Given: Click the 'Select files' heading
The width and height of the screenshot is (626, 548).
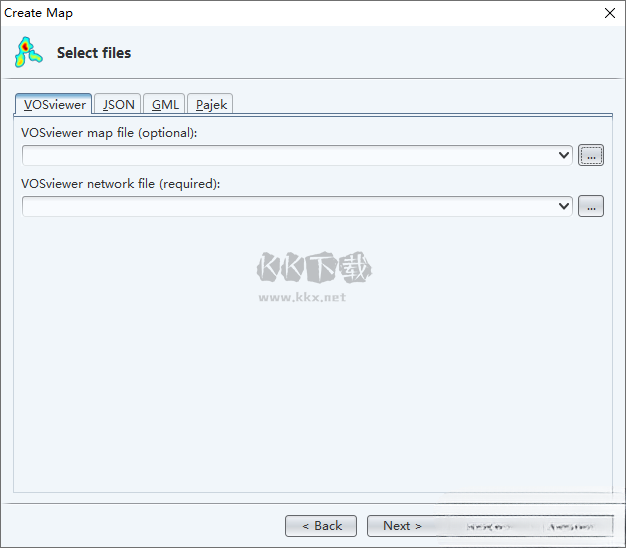Looking at the screenshot, I should 94,53.
